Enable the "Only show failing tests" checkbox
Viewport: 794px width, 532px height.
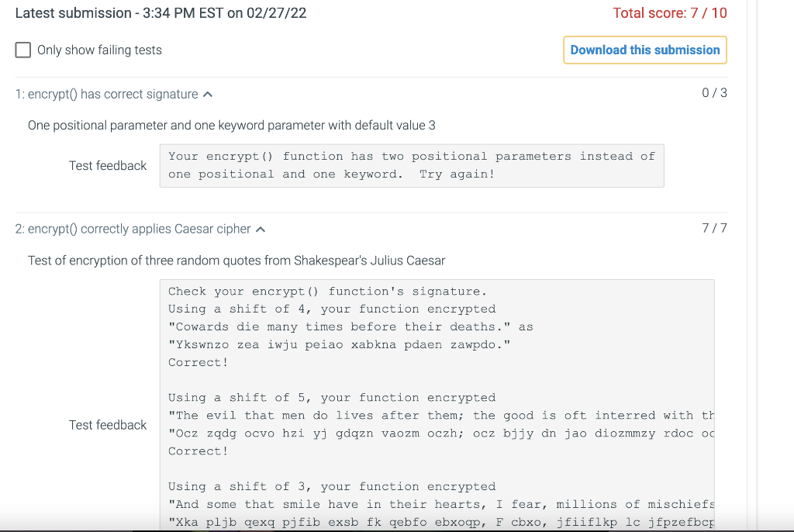pos(23,50)
